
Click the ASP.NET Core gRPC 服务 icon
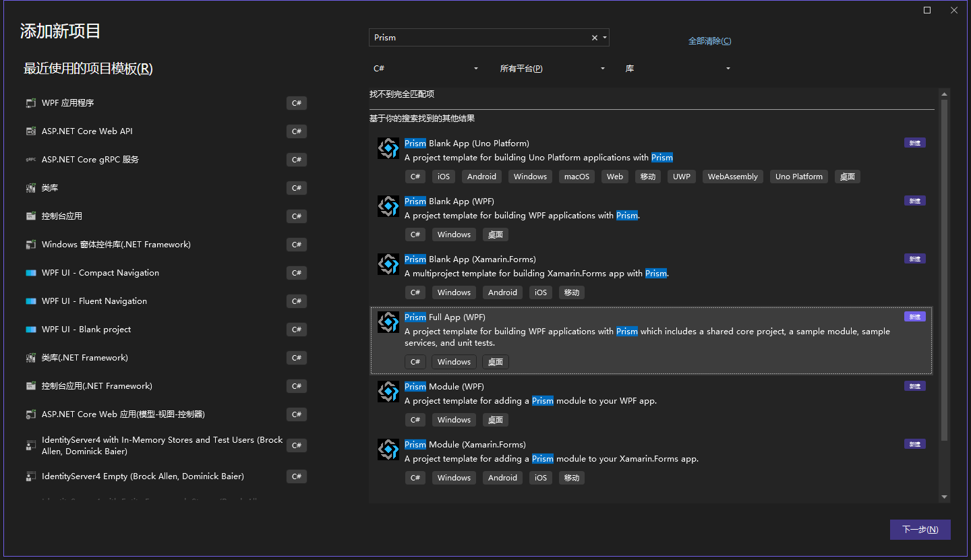point(30,159)
